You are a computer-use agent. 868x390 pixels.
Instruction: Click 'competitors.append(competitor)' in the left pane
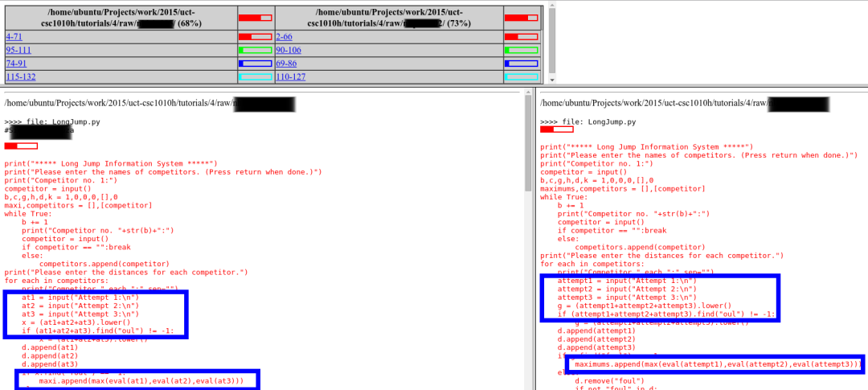coord(104,264)
